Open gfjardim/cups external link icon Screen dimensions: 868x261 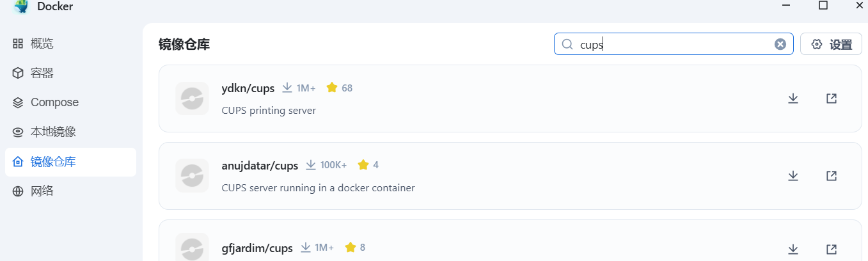[x=832, y=249]
